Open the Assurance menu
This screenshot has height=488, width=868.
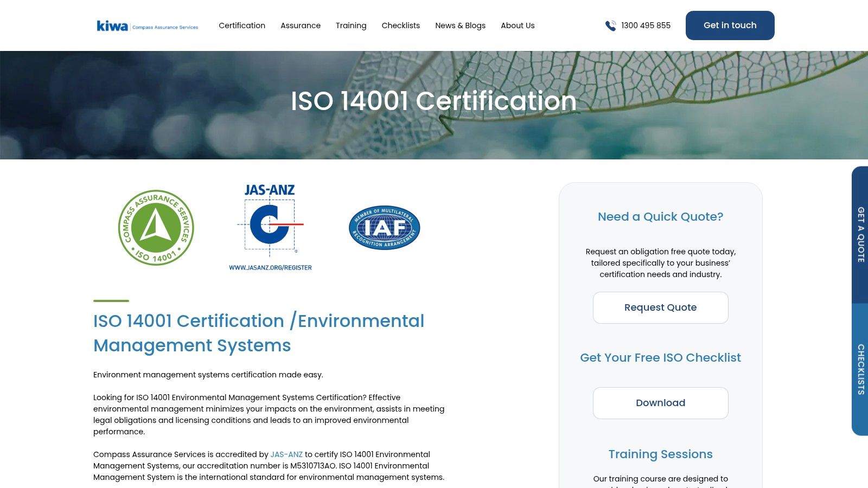(301, 25)
